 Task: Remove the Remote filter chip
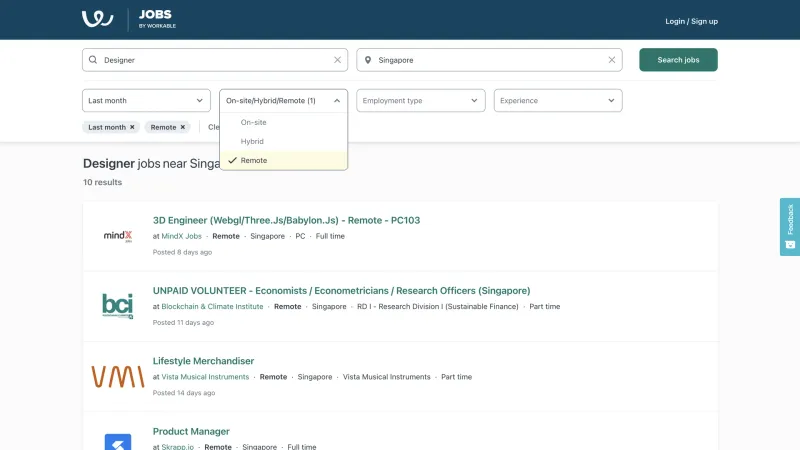183,127
